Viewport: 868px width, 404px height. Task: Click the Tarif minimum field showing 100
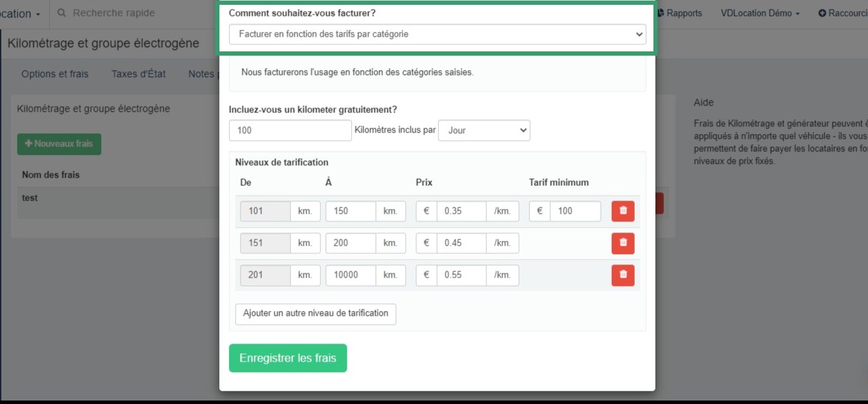574,211
